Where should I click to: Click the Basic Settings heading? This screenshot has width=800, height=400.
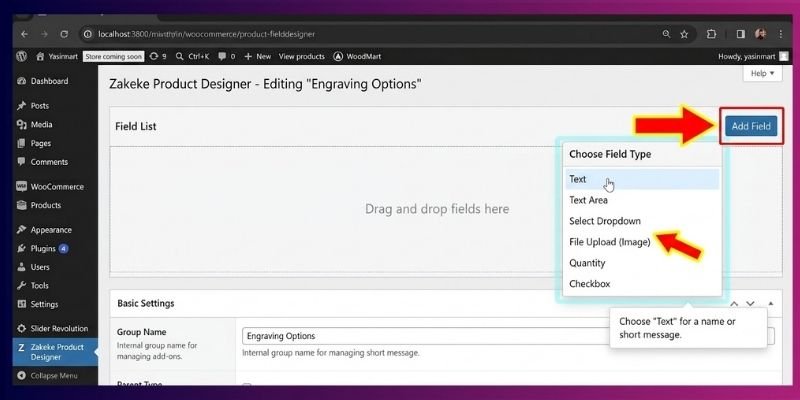pos(146,303)
